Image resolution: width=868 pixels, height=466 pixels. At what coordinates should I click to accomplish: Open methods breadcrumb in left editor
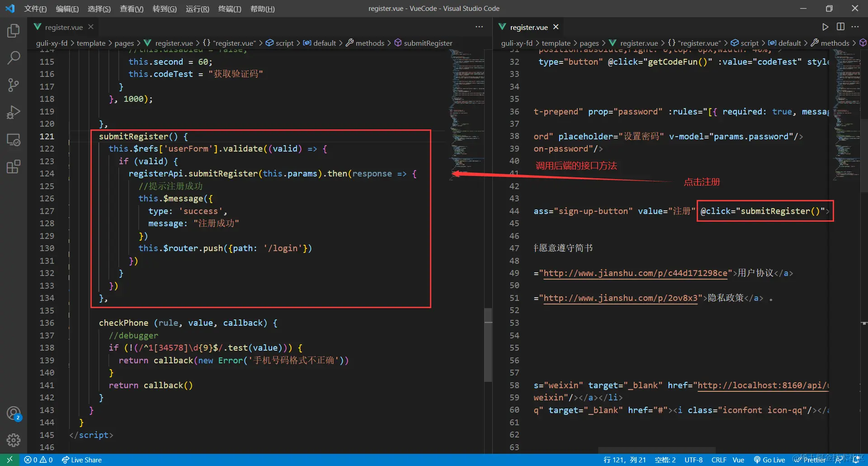pyautogui.click(x=365, y=43)
